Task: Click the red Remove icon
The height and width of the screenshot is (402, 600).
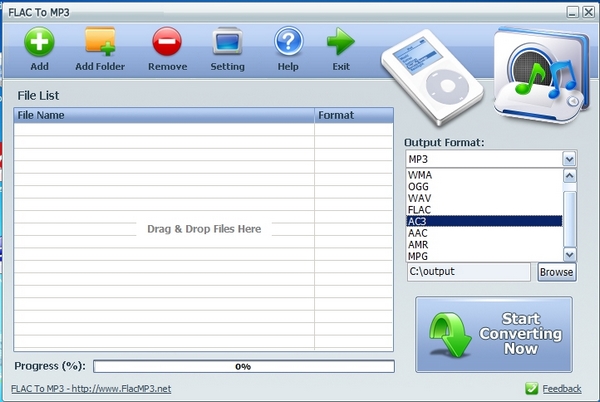Action: pos(167,41)
